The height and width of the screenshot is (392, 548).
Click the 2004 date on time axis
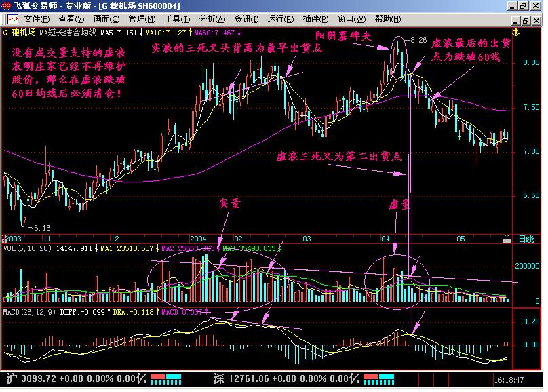pos(198,239)
